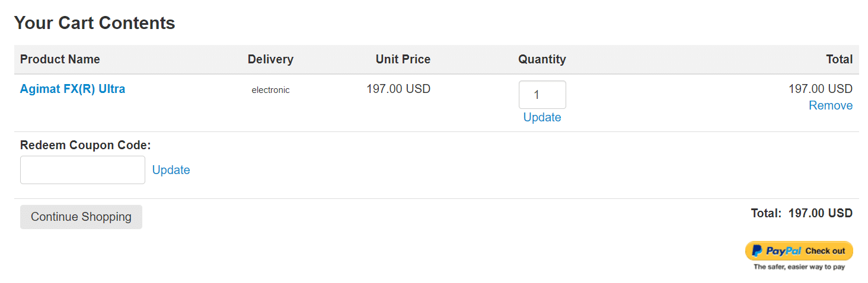Click 'The safer, easier way to pay' text
This screenshot has height=283, width=868.
(x=799, y=267)
